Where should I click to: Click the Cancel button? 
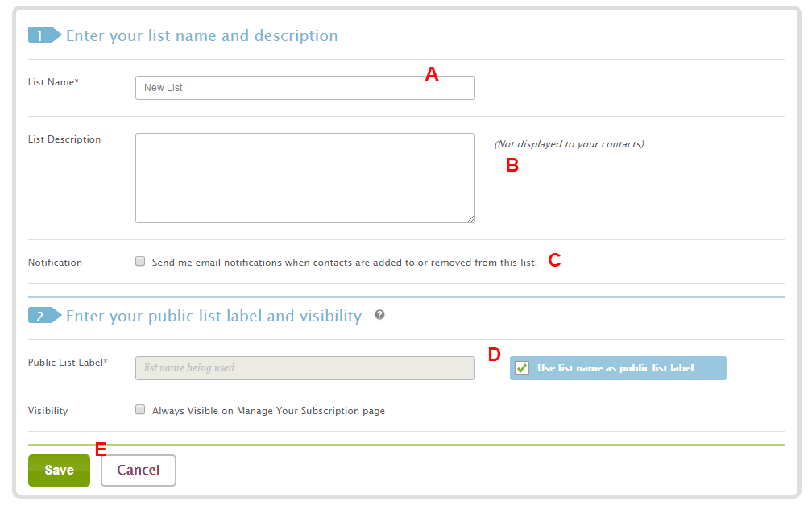coord(138,470)
